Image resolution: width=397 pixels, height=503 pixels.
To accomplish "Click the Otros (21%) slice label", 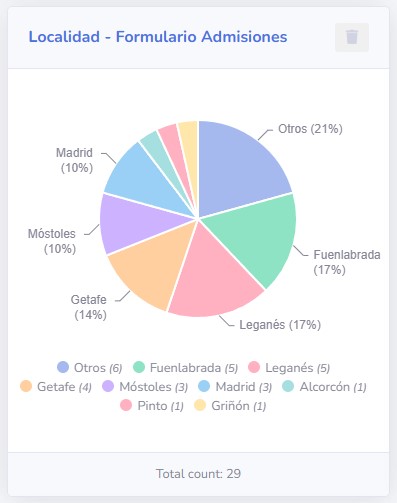I will (310, 129).
